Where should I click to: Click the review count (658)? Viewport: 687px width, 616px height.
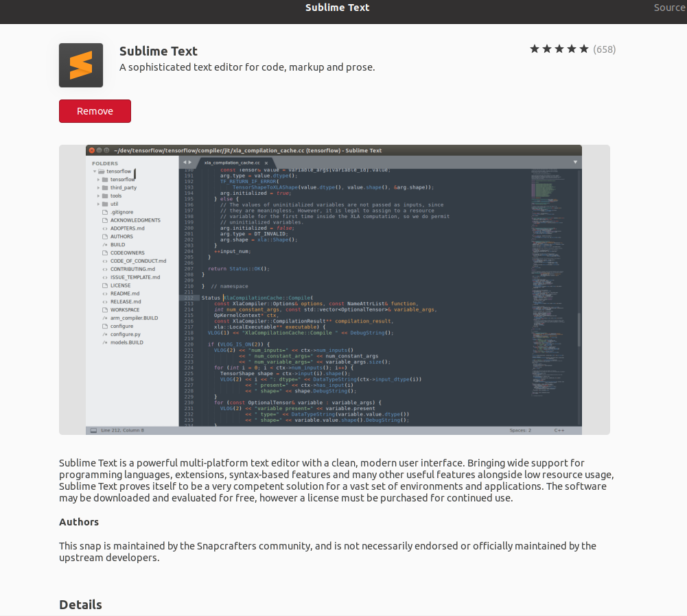(604, 49)
